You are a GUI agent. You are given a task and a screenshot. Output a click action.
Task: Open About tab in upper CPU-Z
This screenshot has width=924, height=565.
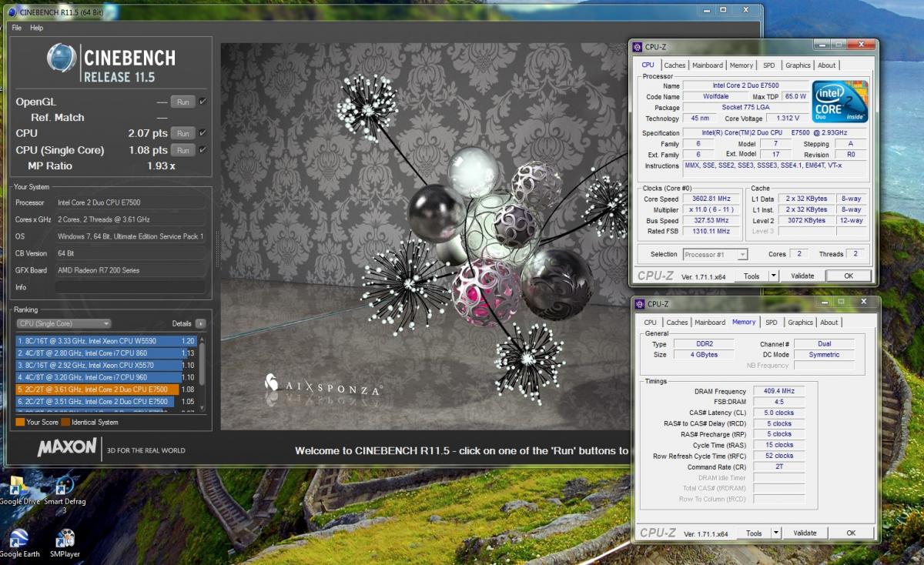pyautogui.click(x=826, y=65)
